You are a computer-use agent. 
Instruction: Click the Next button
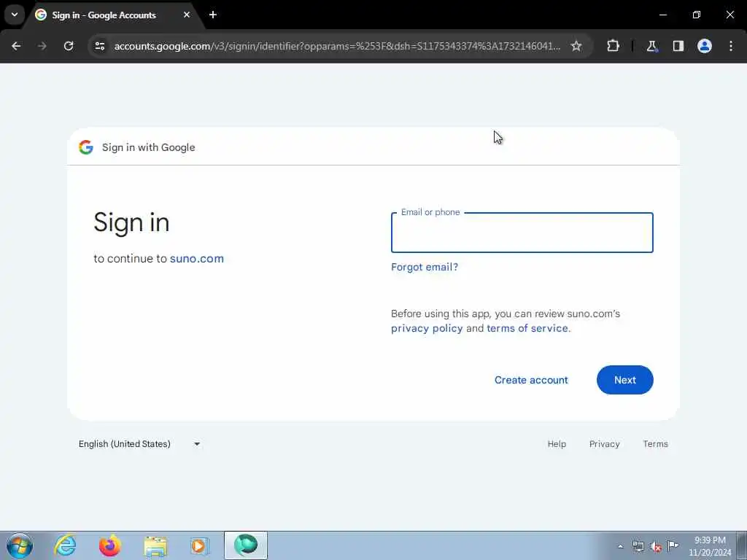624,380
